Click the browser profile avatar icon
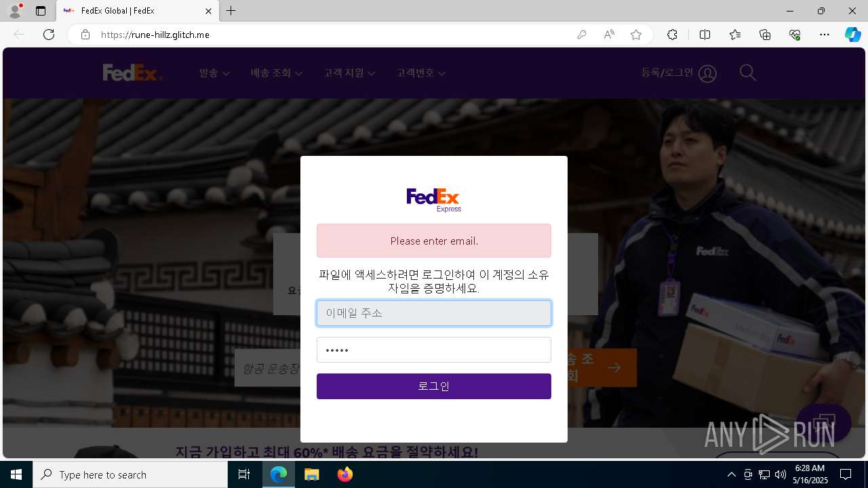This screenshot has width=868, height=488. coord(15,11)
